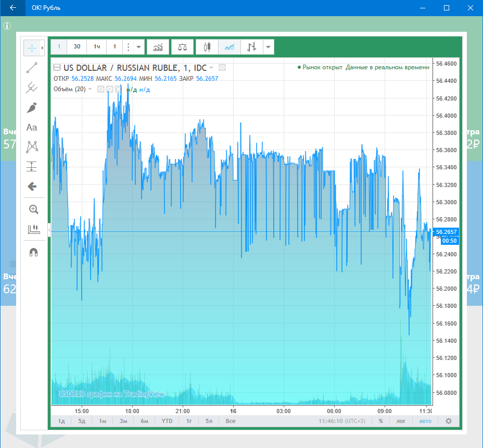This screenshot has width=483, height=448.
Task: Toggle visibility of the main series
Action: point(222,67)
